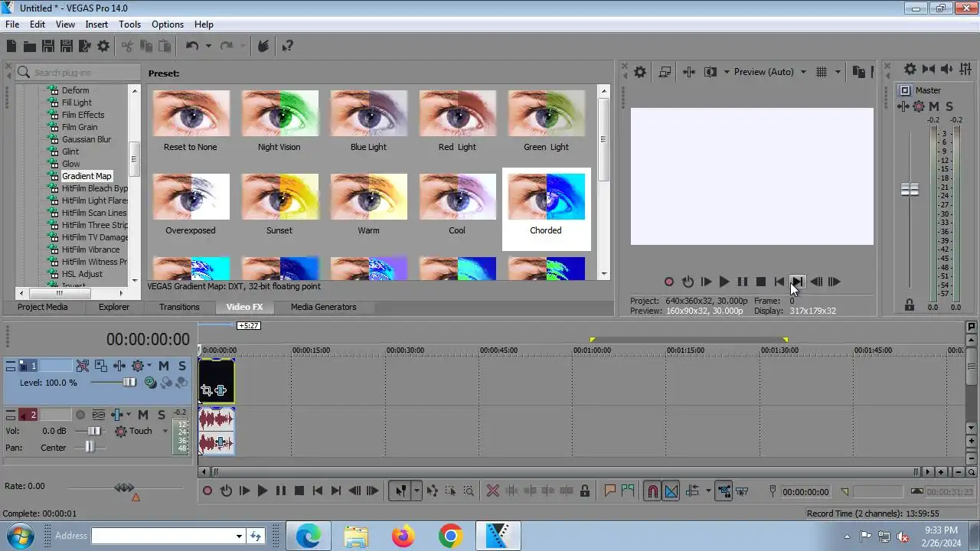
Task: Mute the Master bus with M
Action: (934, 106)
